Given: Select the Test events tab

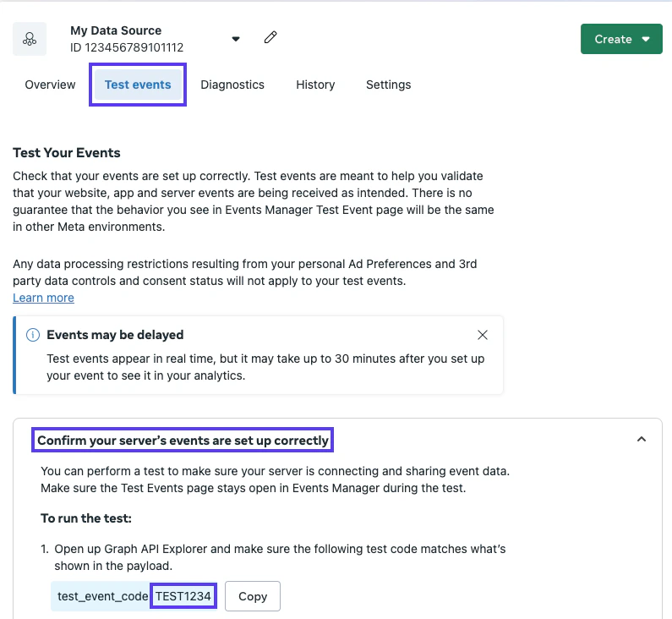Looking at the screenshot, I should (138, 85).
